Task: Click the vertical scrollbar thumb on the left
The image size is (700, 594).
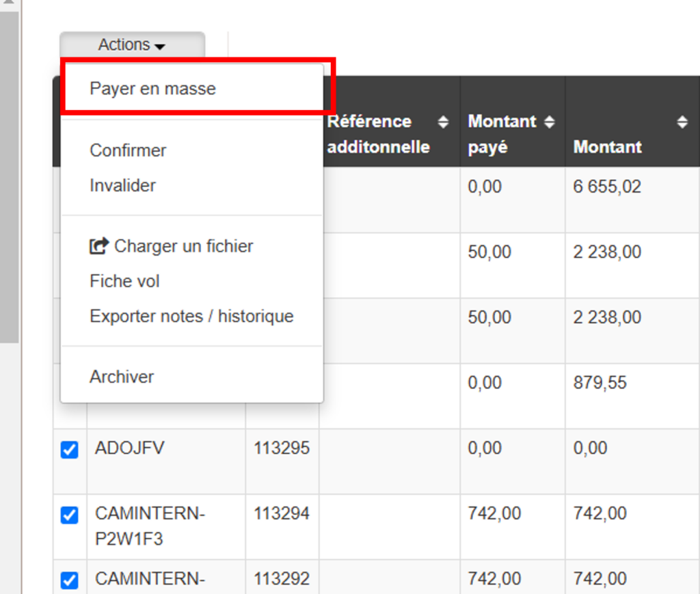Action: tap(9, 171)
